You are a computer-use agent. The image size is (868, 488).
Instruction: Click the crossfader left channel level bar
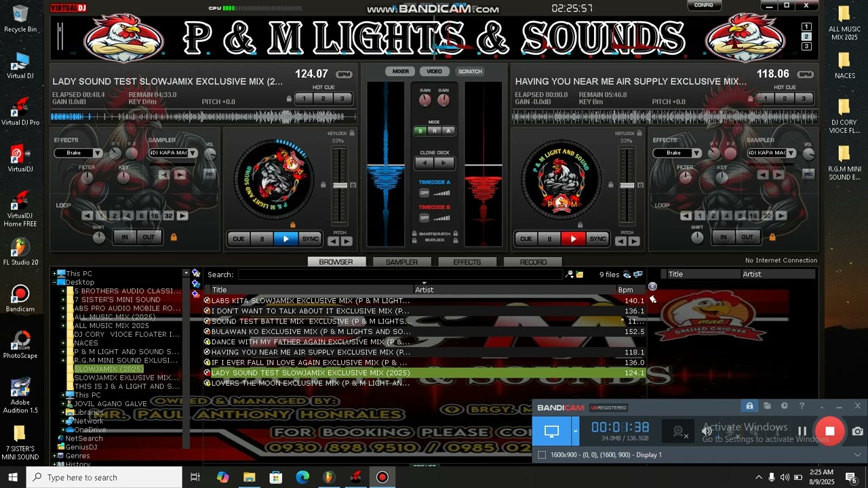386,164
